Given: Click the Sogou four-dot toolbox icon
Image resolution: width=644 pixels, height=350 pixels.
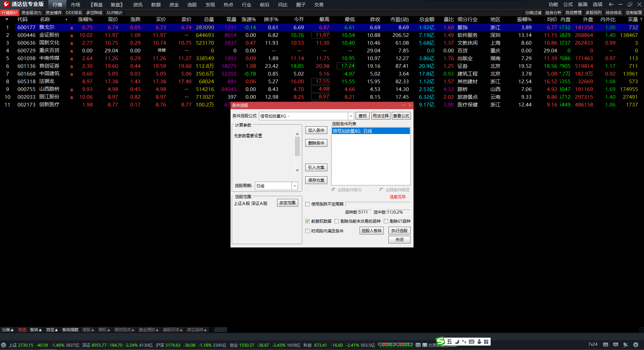Looking at the screenshot, I should (x=486, y=342).
